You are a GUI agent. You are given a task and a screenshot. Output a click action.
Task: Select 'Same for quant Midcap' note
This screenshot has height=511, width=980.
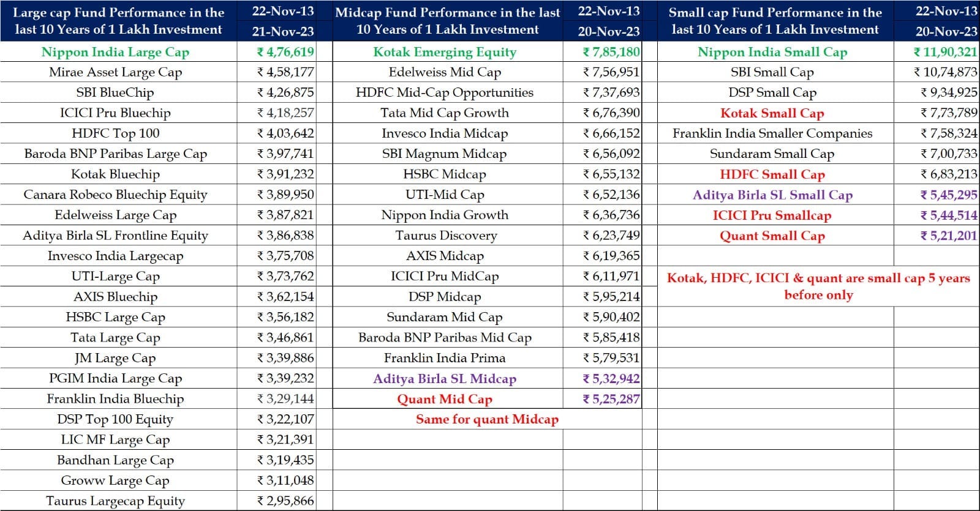[488, 419]
